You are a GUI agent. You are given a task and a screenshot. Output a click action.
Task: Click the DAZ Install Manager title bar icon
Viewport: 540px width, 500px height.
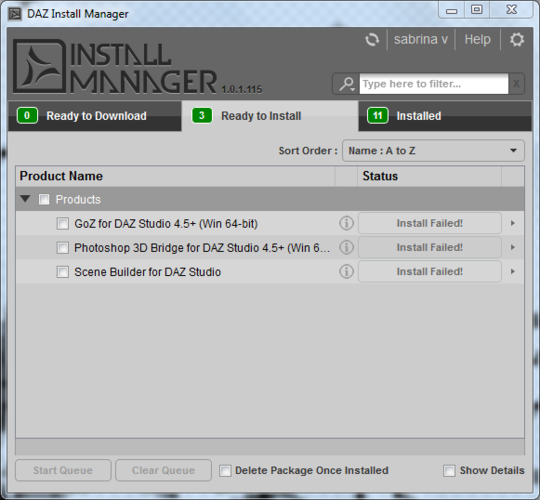tap(15, 14)
